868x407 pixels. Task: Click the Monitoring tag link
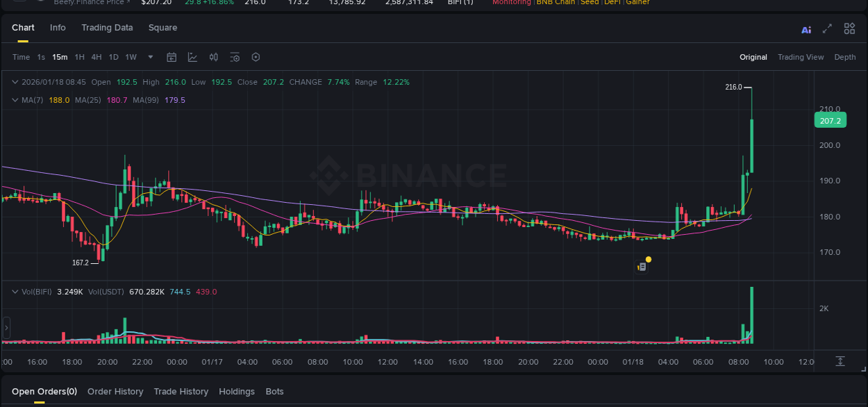point(510,3)
